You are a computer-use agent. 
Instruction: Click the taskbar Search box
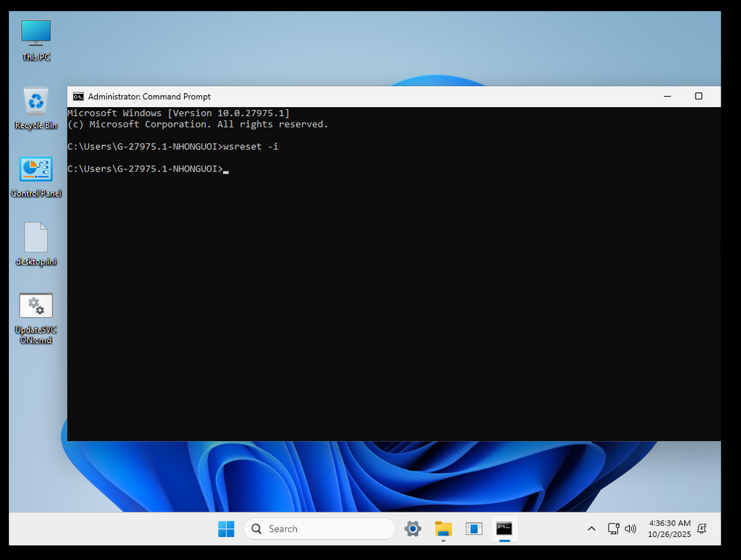(320, 528)
